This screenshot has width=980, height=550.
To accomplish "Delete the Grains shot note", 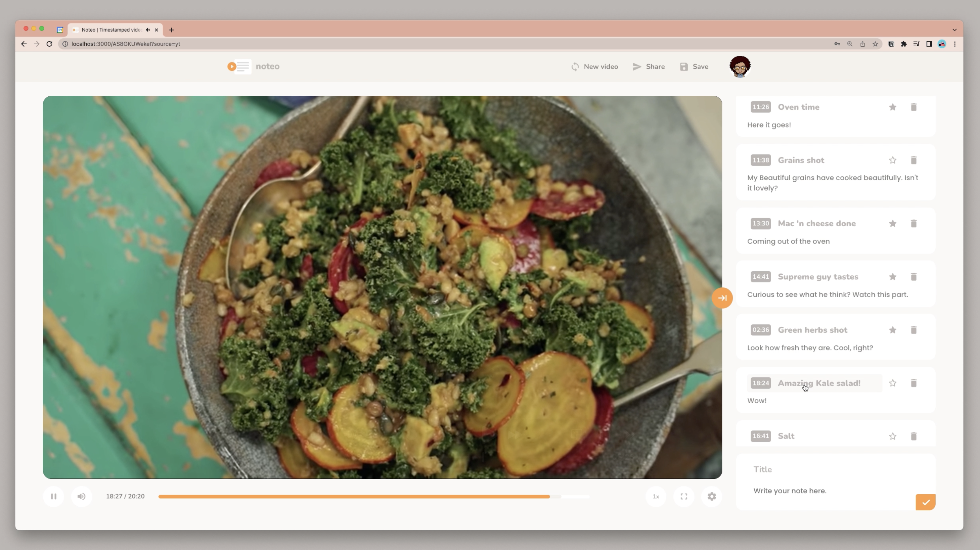I will [x=914, y=160].
